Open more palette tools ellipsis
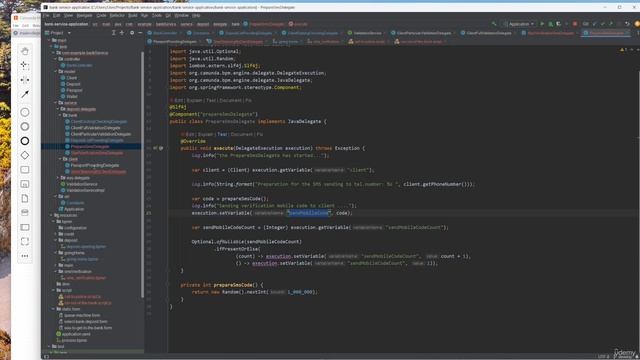This screenshot has width=640, height=360. [25, 256]
